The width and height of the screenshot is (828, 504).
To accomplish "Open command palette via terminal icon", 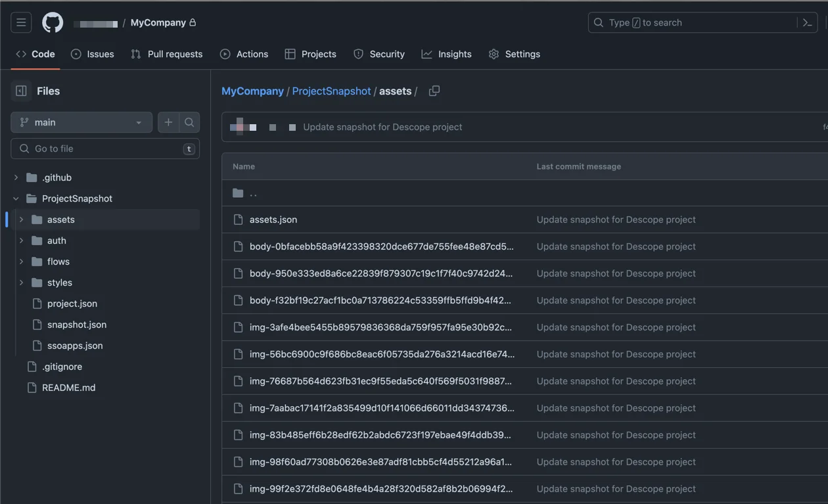I will [x=808, y=22].
